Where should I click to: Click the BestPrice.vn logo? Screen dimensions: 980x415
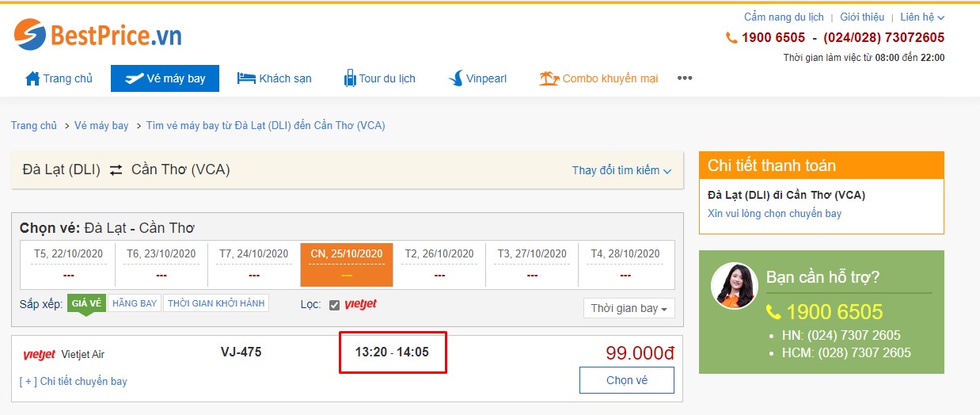(x=98, y=35)
